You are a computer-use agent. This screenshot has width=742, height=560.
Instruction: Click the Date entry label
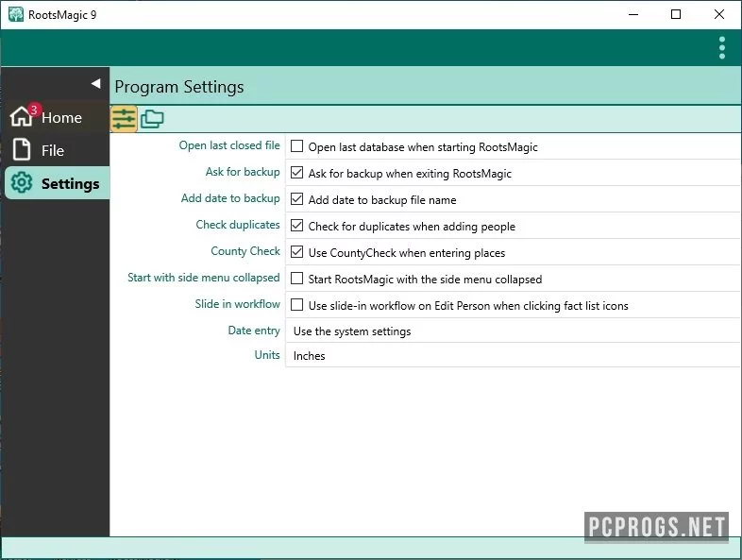point(254,331)
